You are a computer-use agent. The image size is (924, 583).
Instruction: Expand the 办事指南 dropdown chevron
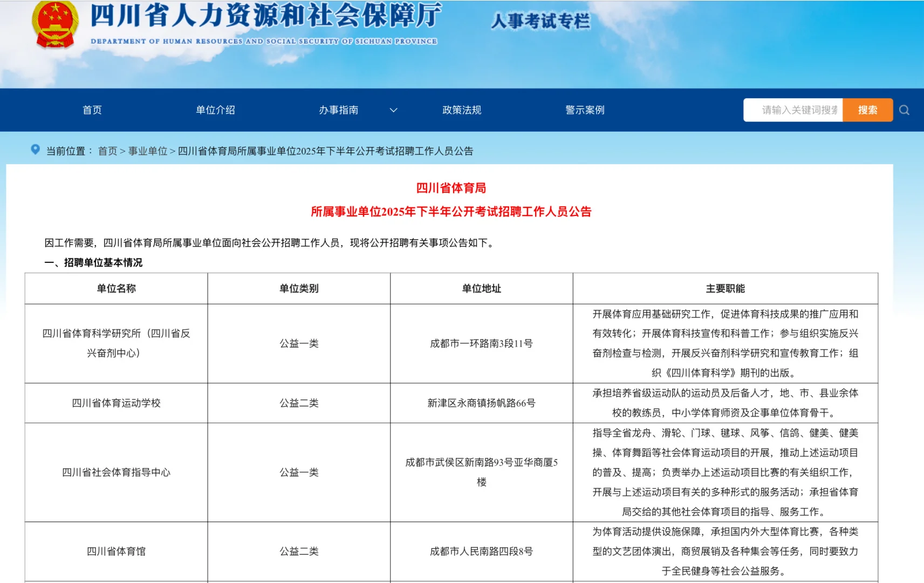tap(393, 110)
